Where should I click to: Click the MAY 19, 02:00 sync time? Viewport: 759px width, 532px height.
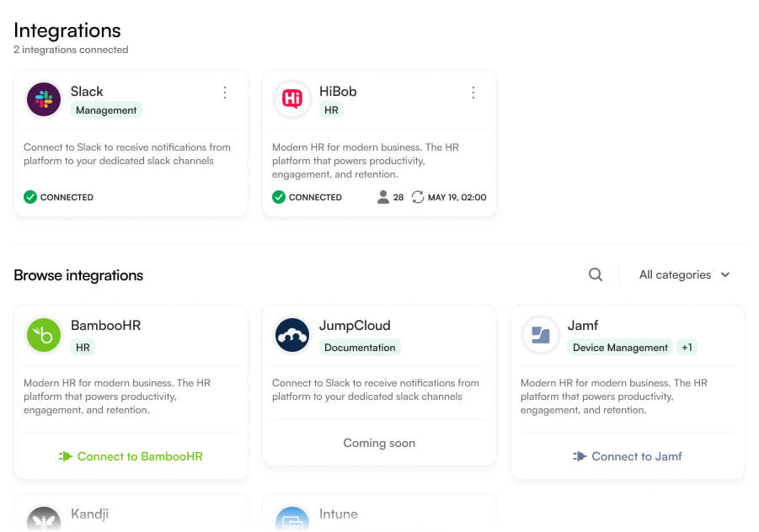click(457, 197)
